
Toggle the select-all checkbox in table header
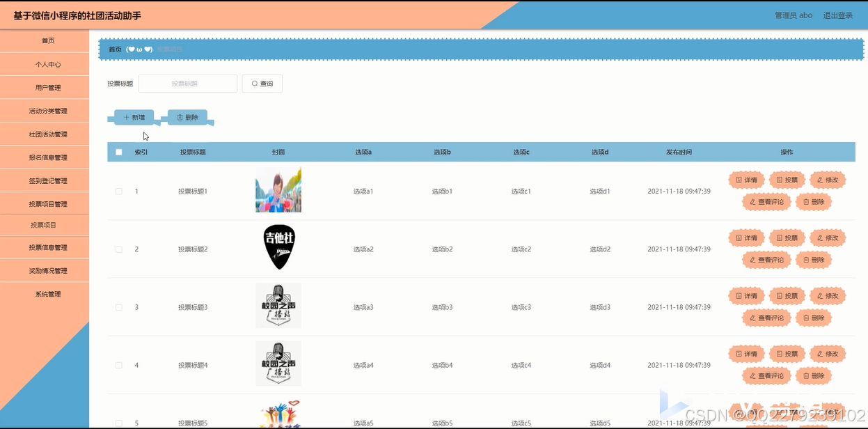118,151
